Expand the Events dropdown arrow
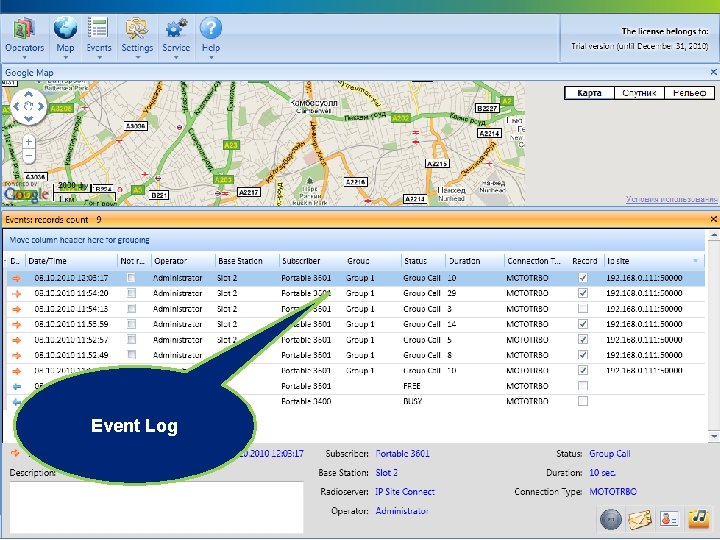Image resolution: width=720 pixels, height=540 pixels. point(99,58)
